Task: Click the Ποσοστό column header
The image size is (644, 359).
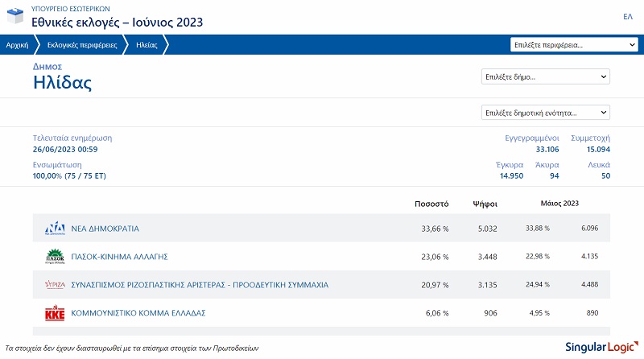Action: coord(431,204)
